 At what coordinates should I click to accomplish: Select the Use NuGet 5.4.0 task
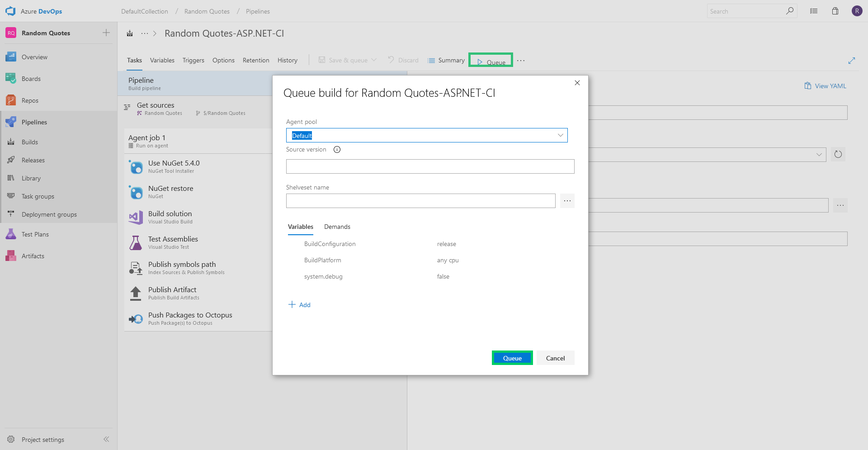coord(198,166)
